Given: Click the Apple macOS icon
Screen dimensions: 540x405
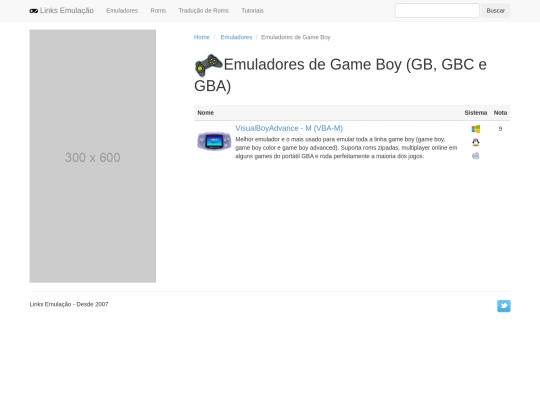Looking at the screenshot, I should tap(476, 156).
